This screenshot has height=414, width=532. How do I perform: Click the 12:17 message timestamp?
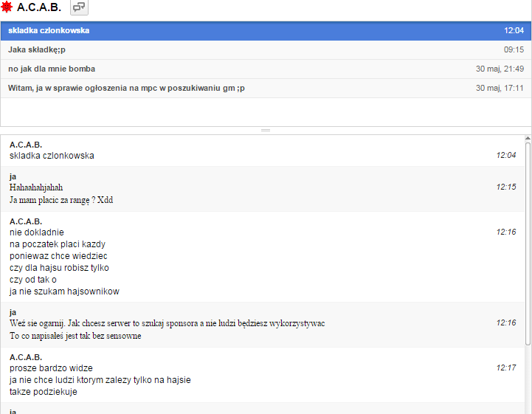tap(506, 368)
